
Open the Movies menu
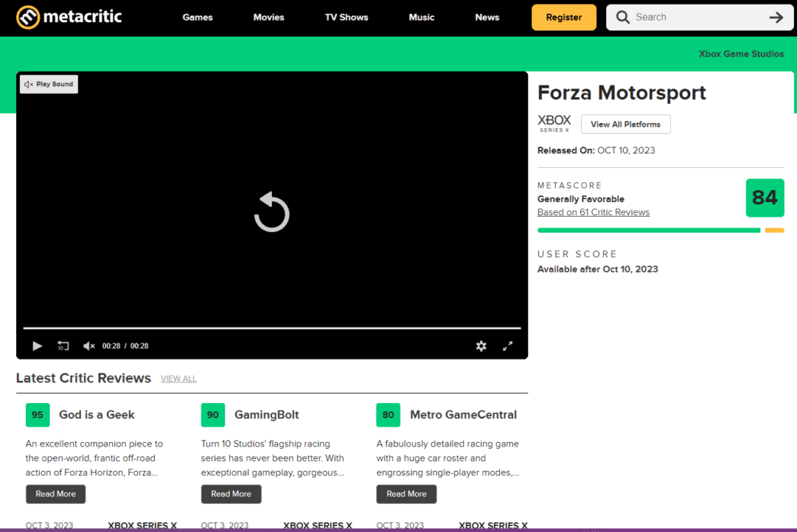coord(269,18)
